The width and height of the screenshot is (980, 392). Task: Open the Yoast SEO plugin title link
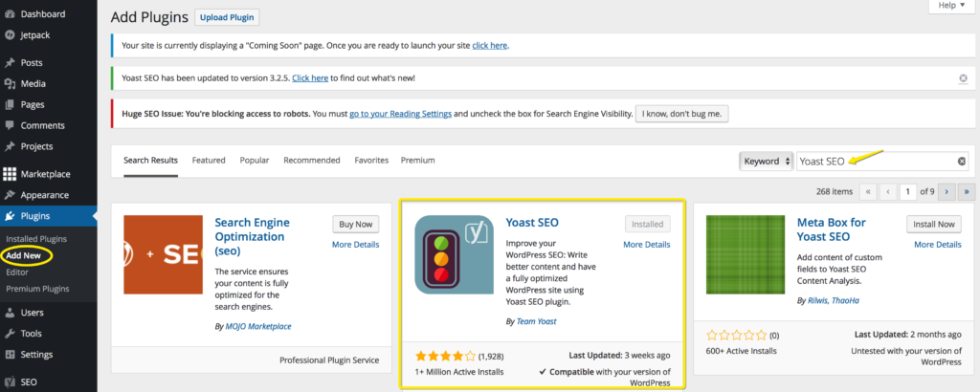point(532,223)
